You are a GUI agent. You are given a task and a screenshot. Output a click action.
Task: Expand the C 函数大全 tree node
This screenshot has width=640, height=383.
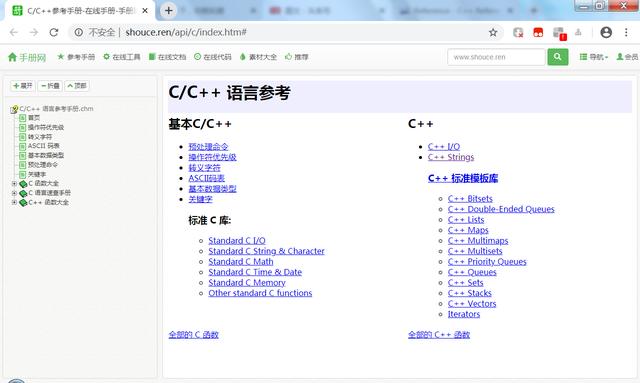(14, 184)
